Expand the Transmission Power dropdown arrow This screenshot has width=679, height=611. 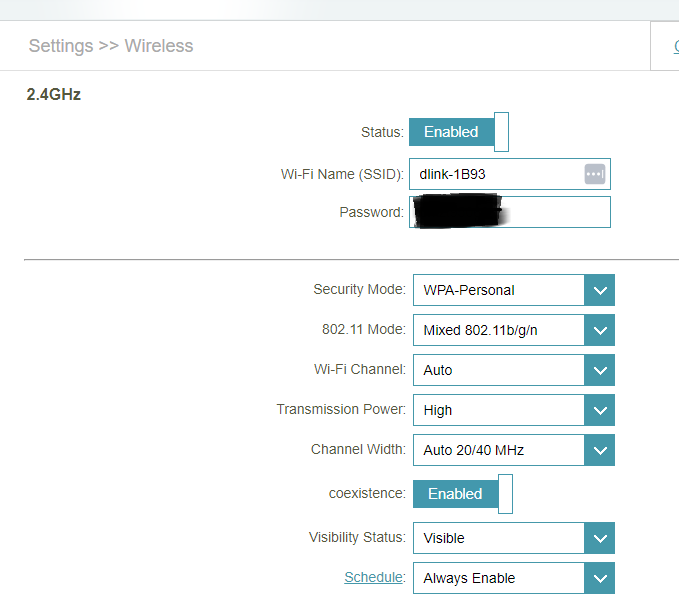point(599,410)
